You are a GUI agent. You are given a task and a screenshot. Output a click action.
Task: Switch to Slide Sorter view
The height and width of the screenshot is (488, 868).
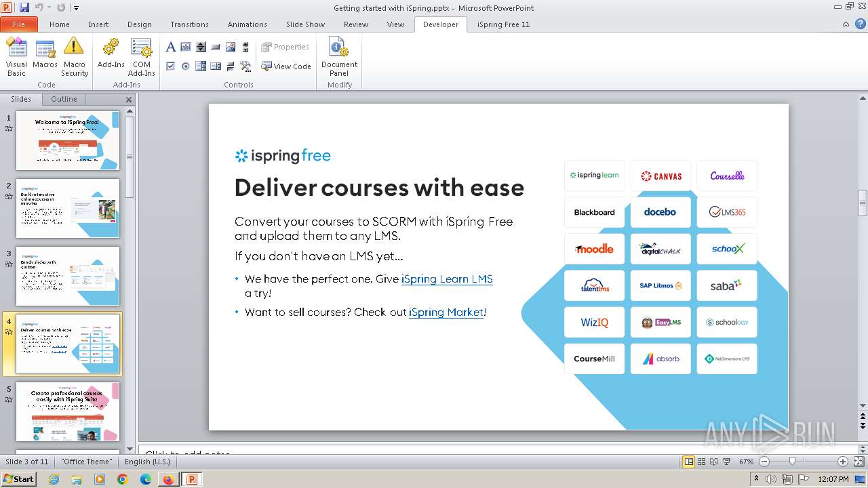(702, 462)
